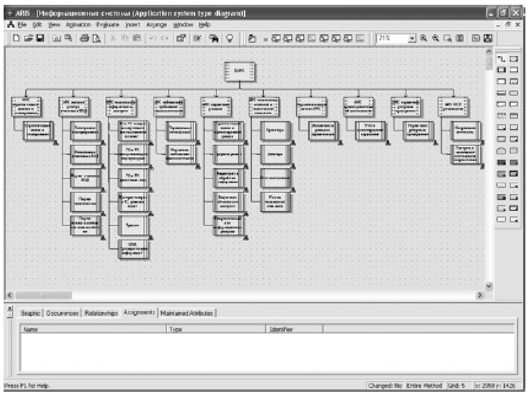532x396 pixels.
Task: Switch to the Occurrences tab
Action: click(62, 313)
